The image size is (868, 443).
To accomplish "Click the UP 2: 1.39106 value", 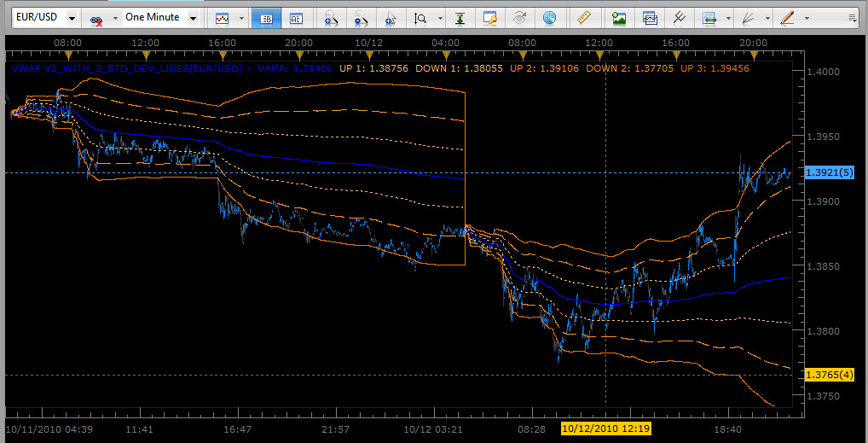I will pos(545,69).
